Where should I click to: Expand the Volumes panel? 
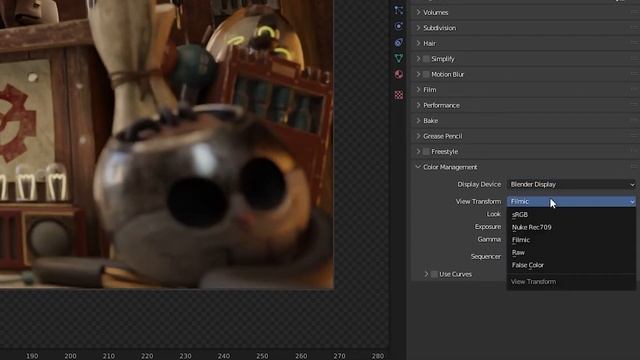click(418, 12)
